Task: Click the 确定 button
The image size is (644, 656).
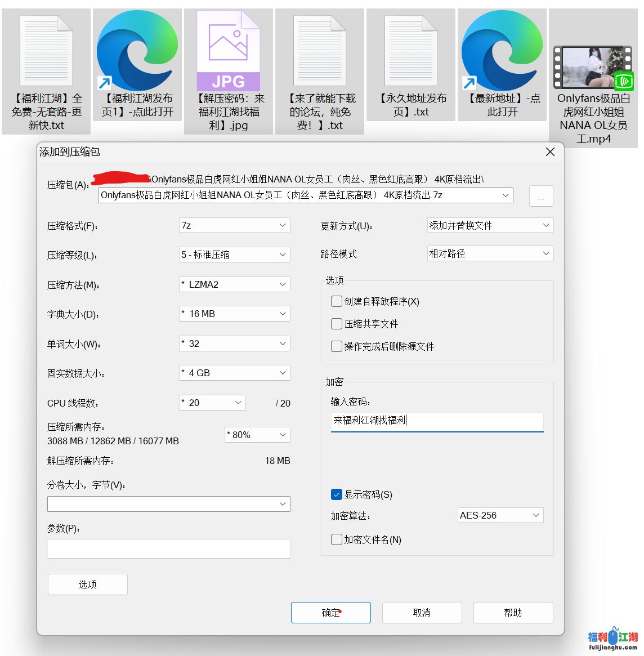Action: pyautogui.click(x=330, y=613)
